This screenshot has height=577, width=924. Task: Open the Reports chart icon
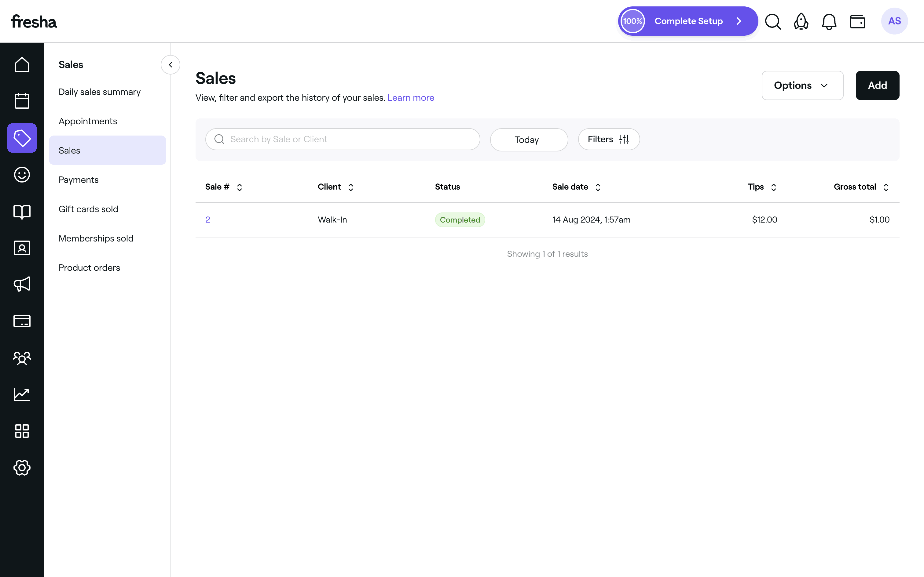(22, 394)
